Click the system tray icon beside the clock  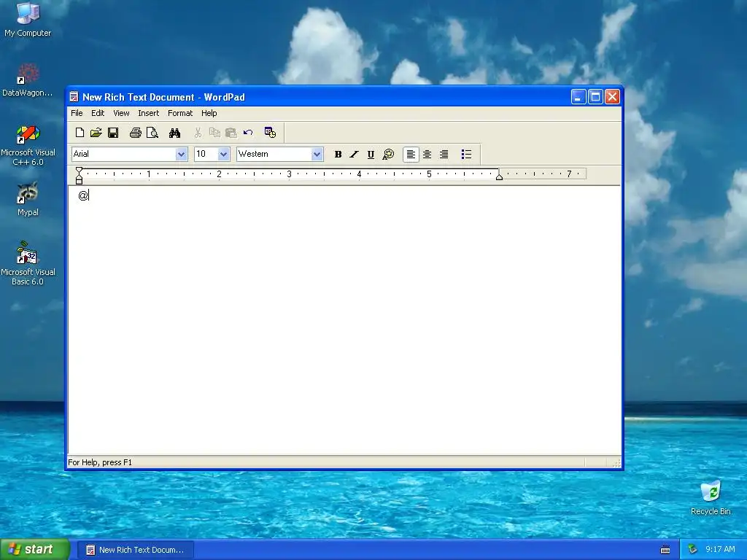click(692, 550)
